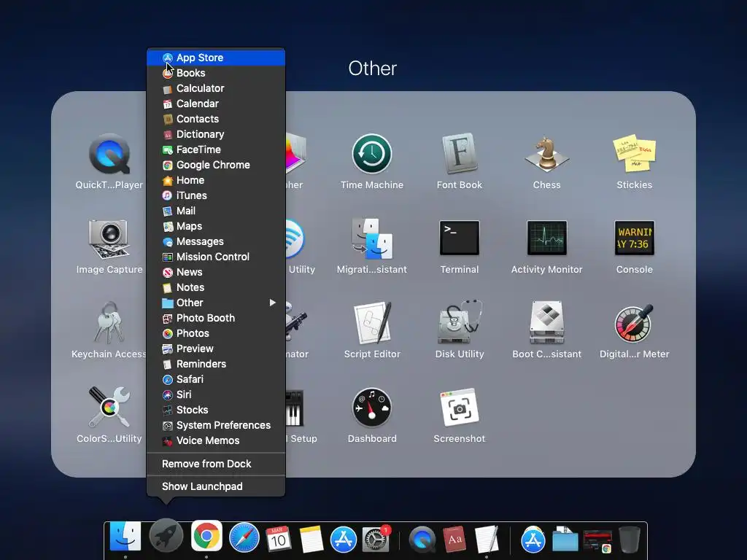This screenshot has width=747, height=560.
Task: Launch the Screenshot app
Action: [460, 408]
